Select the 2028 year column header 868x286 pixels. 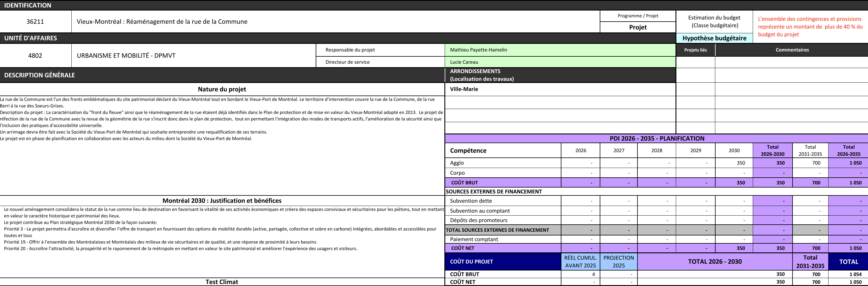click(656, 150)
